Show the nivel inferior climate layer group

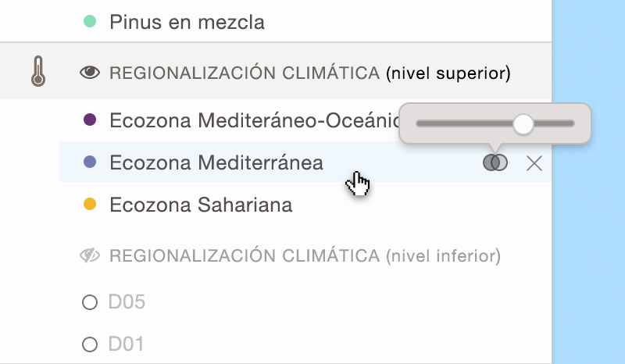tap(91, 255)
